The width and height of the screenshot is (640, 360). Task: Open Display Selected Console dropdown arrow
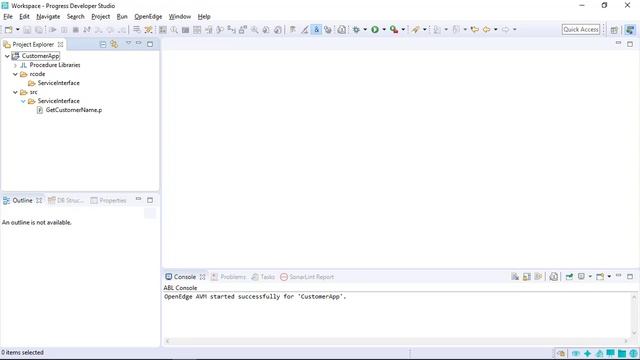pos(590,277)
